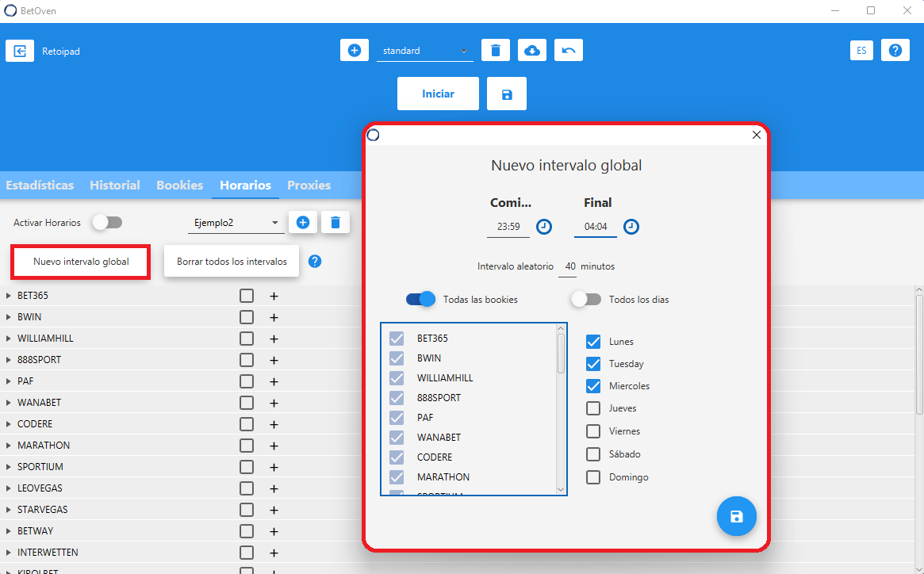
Task: Add interval to STARVEGAS row
Action: click(x=274, y=510)
